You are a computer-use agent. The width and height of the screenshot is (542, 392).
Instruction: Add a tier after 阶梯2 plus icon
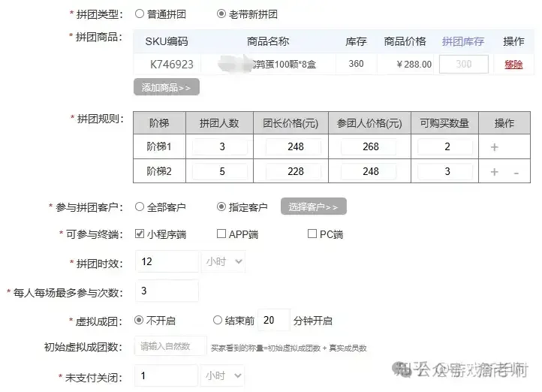click(x=494, y=172)
